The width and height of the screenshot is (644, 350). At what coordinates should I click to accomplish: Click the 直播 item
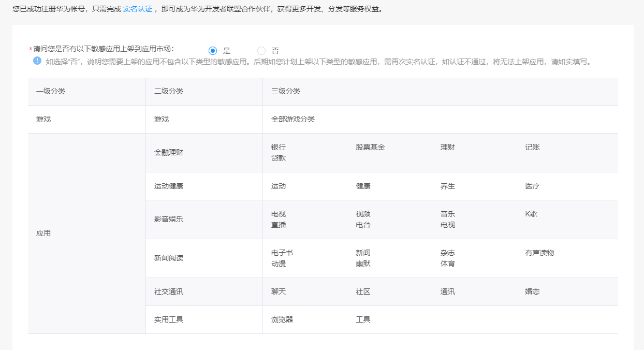click(279, 225)
